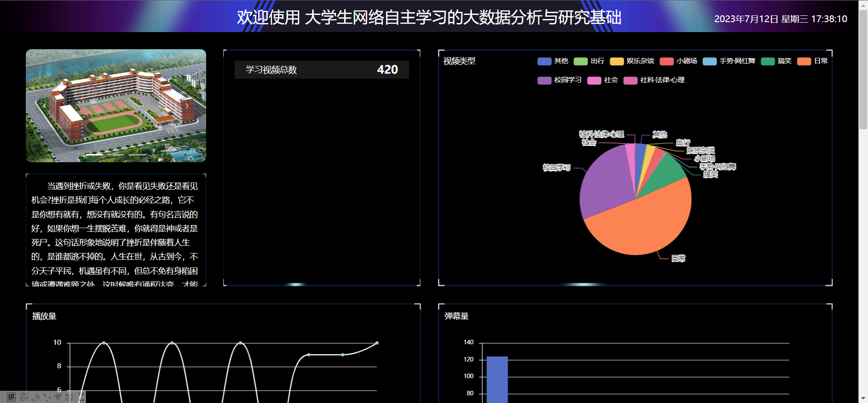Viewport: 868px width, 403px height.
Task: Click the 日常 label beside the pie
Action: 678,258
